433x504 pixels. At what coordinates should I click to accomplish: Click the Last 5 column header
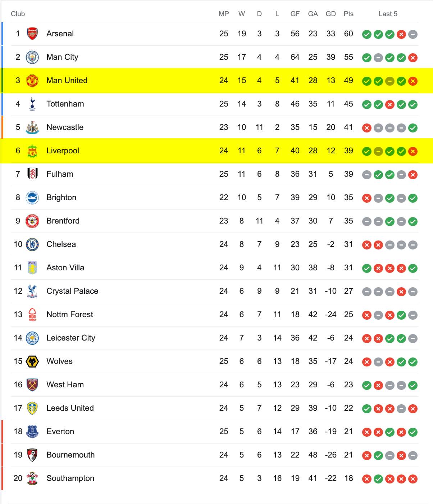tap(388, 14)
